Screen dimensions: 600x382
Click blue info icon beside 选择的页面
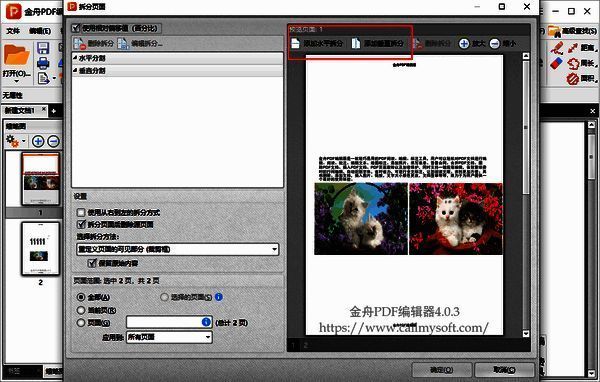click(218, 297)
